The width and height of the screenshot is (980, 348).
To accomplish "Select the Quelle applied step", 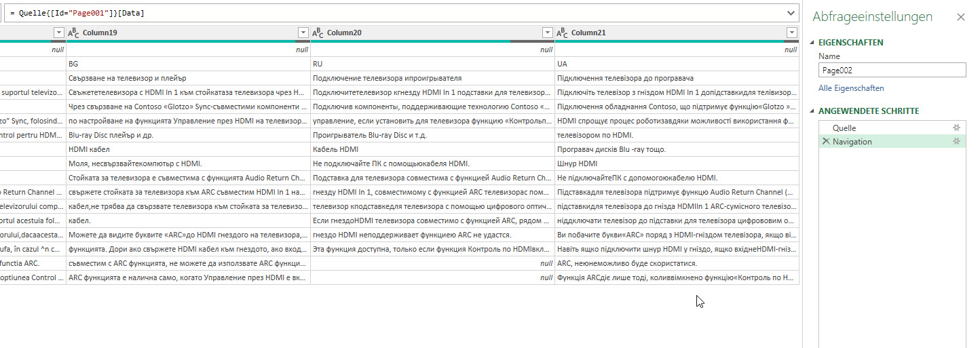I will tap(892, 128).
